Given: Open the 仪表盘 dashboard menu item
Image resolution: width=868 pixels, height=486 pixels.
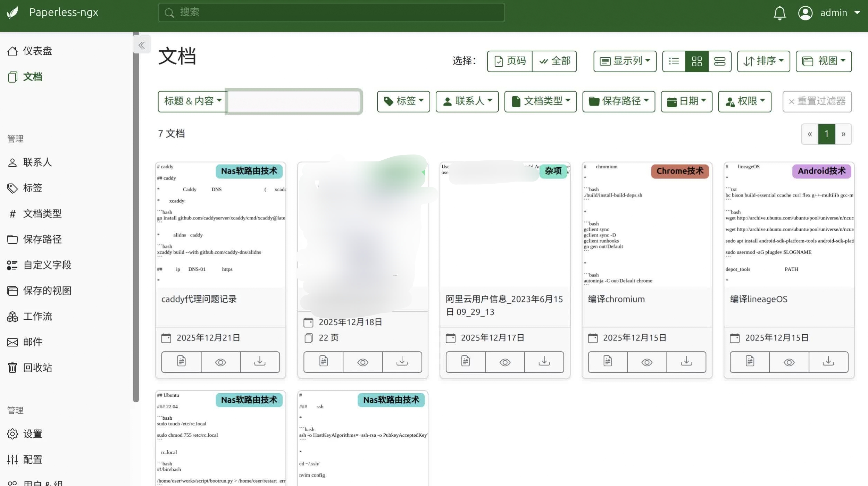Looking at the screenshot, I should pos(37,51).
